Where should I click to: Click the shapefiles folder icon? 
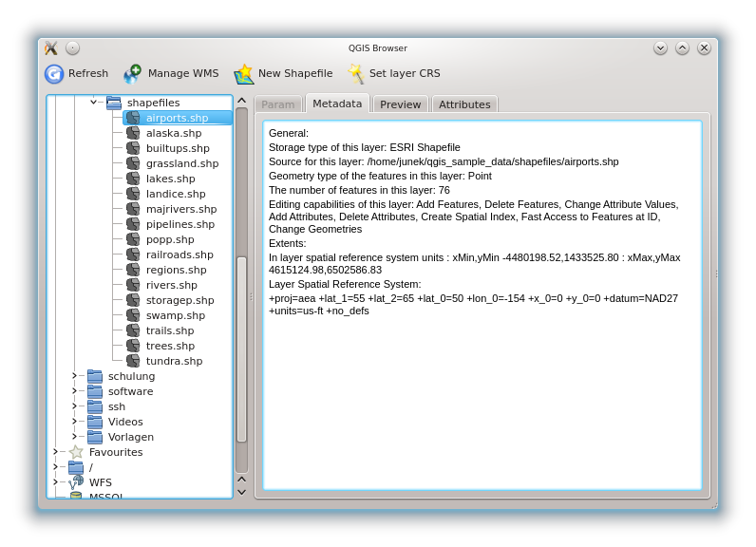[x=114, y=103]
